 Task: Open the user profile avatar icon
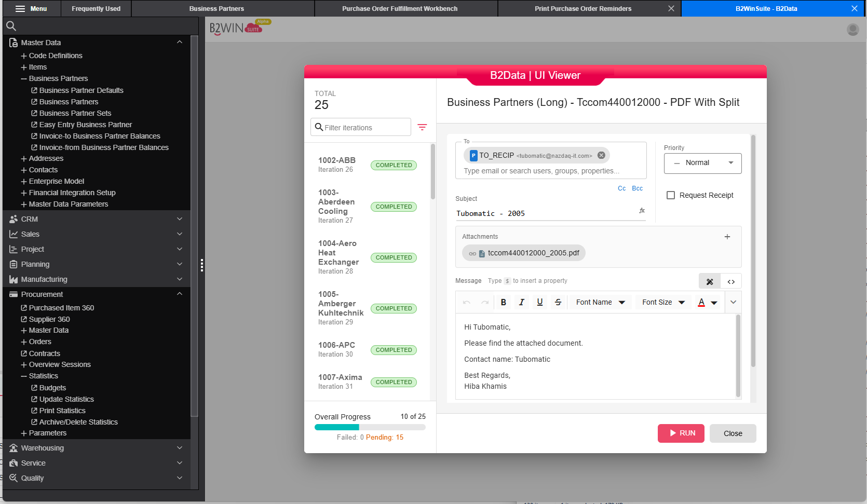[x=852, y=30]
